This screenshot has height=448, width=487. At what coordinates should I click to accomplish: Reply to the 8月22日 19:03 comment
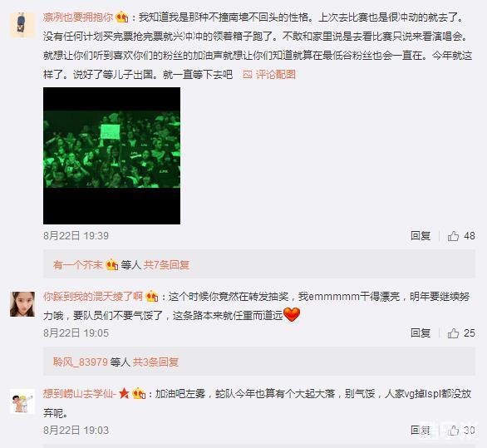point(421,431)
